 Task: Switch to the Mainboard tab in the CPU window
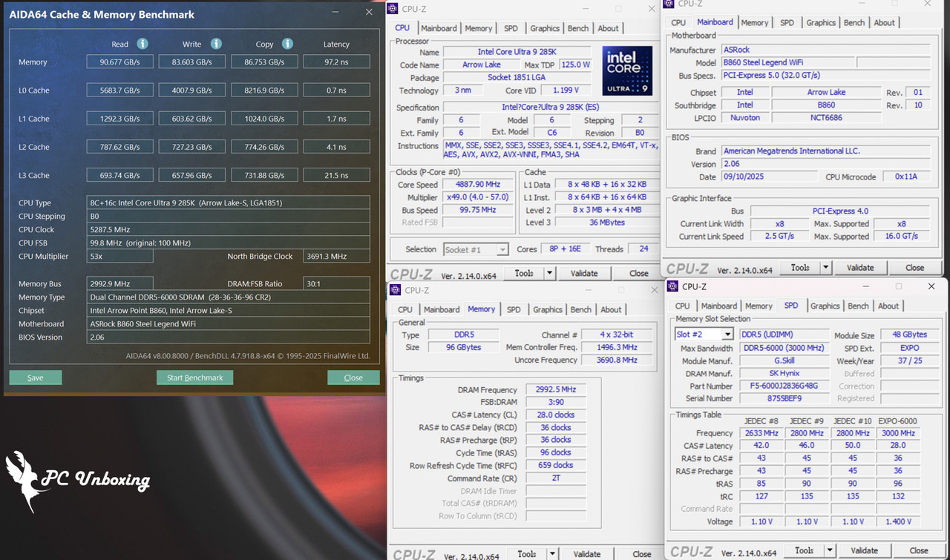coord(439,28)
